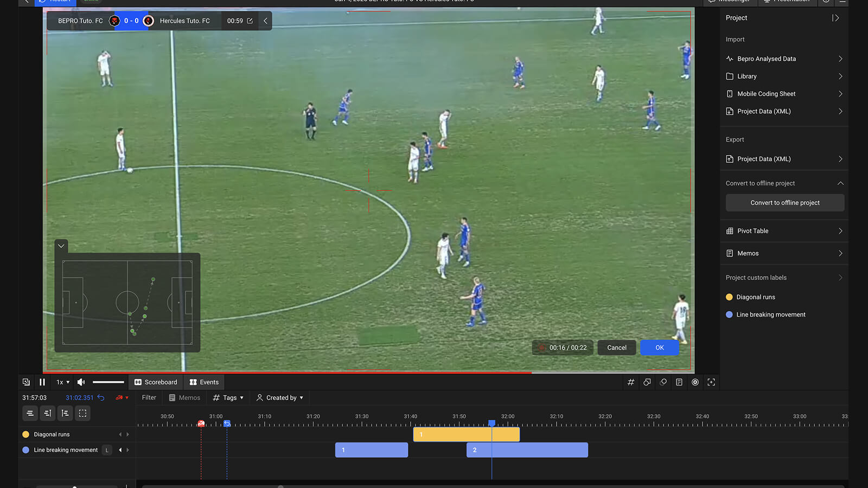This screenshot has width=868, height=488.
Task: Open the red marker dropdown arrow
Action: [127, 397]
